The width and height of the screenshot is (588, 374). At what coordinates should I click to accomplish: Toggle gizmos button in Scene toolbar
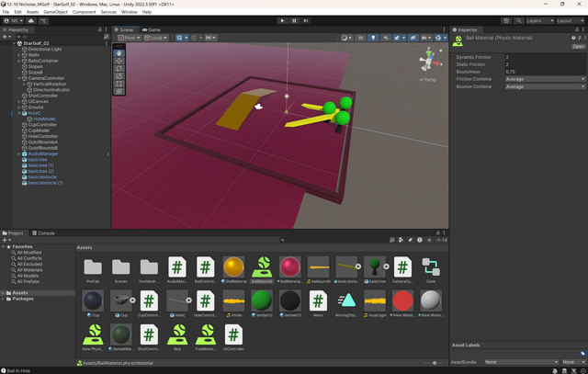click(438, 38)
